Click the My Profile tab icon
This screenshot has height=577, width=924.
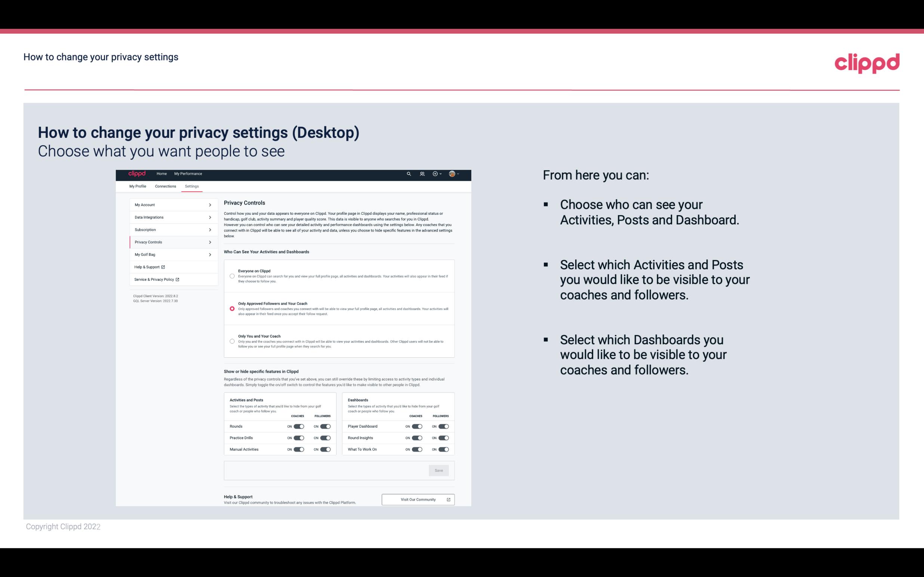[138, 186]
